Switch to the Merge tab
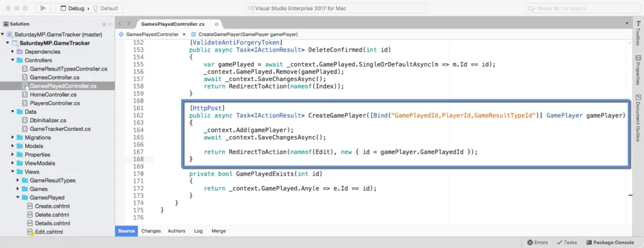 point(218,231)
